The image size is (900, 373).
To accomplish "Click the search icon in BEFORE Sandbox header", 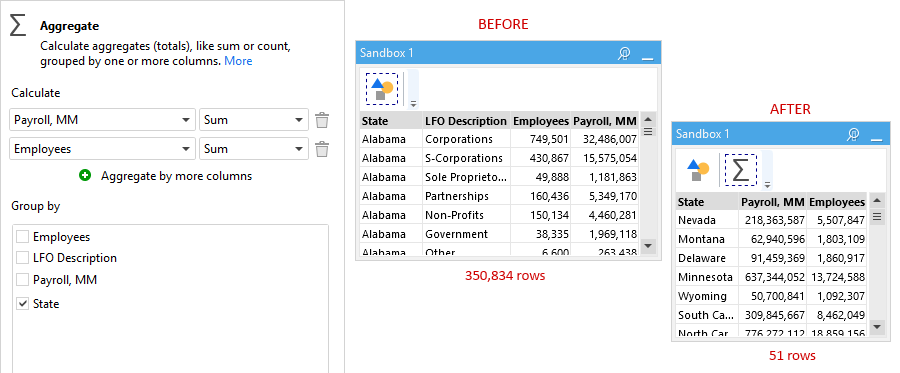I will (x=624, y=53).
